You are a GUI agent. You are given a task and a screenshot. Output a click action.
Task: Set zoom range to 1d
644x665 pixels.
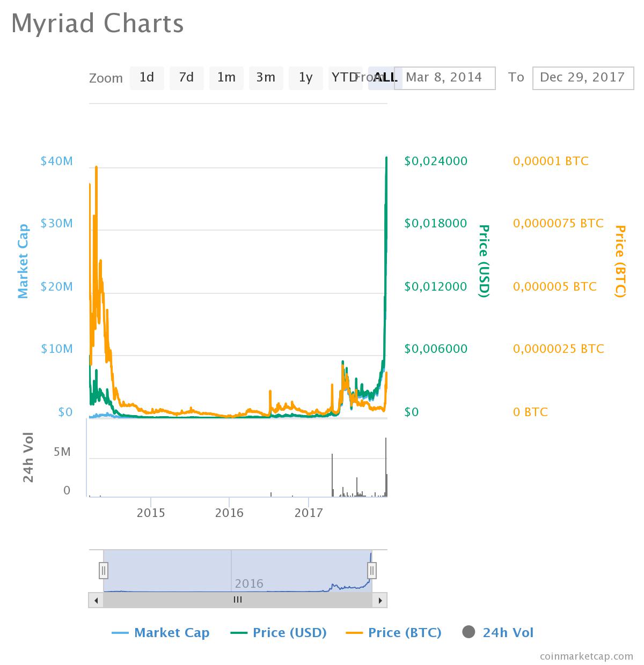pos(147,78)
